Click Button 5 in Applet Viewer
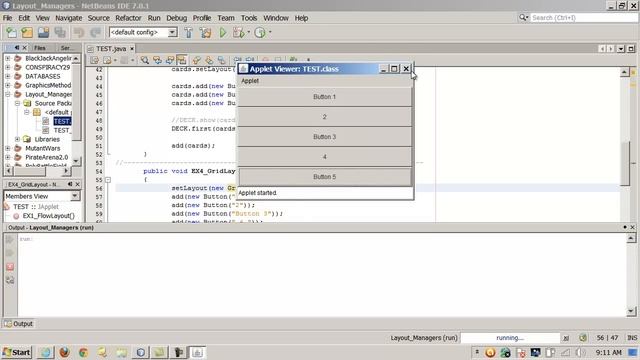The height and width of the screenshot is (360, 640). point(324,177)
